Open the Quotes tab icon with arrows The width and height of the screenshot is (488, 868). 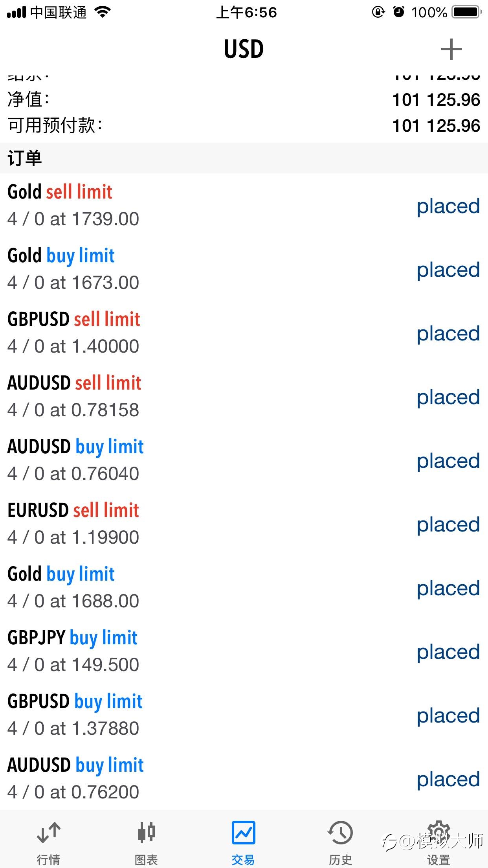coord(48,833)
